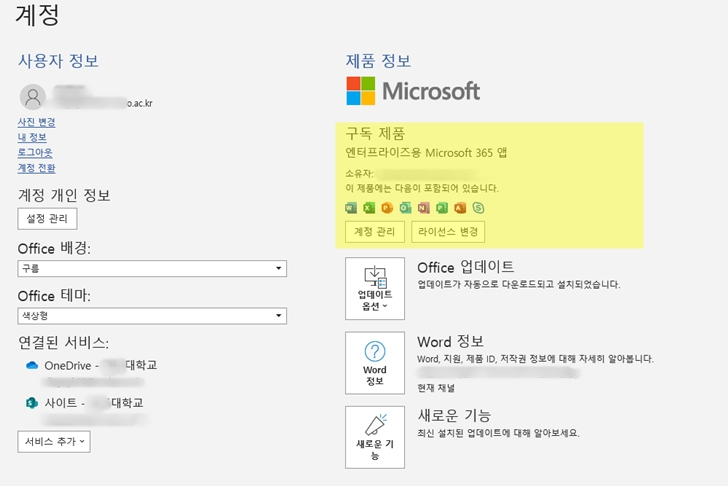The height and width of the screenshot is (486, 728).
Task: Click the 사진 변경 link
Action: click(x=36, y=122)
